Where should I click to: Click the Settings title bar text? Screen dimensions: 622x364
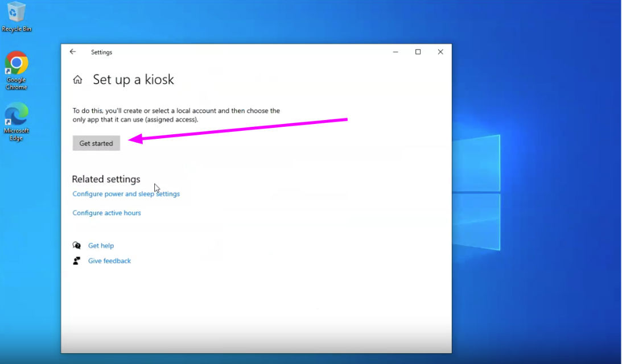click(101, 52)
